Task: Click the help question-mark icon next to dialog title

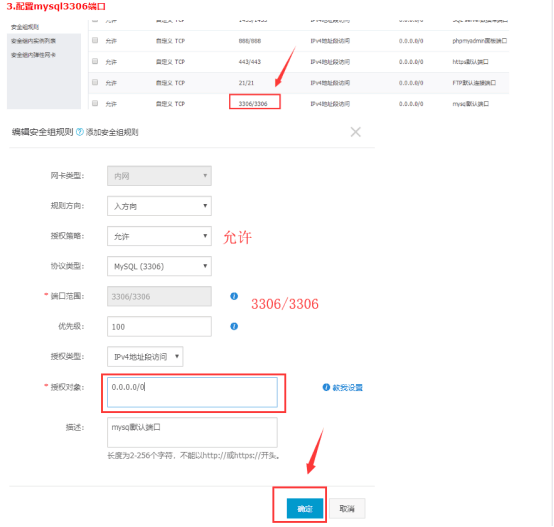Action: pos(80,132)
